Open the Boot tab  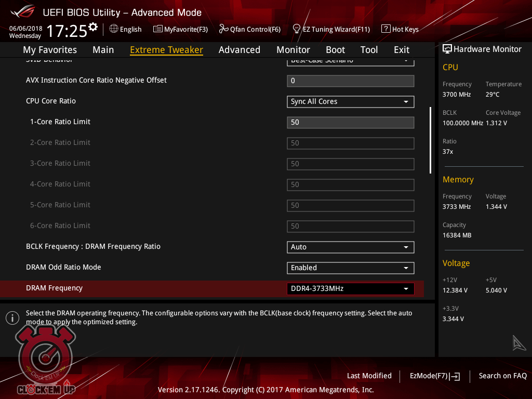335,50
